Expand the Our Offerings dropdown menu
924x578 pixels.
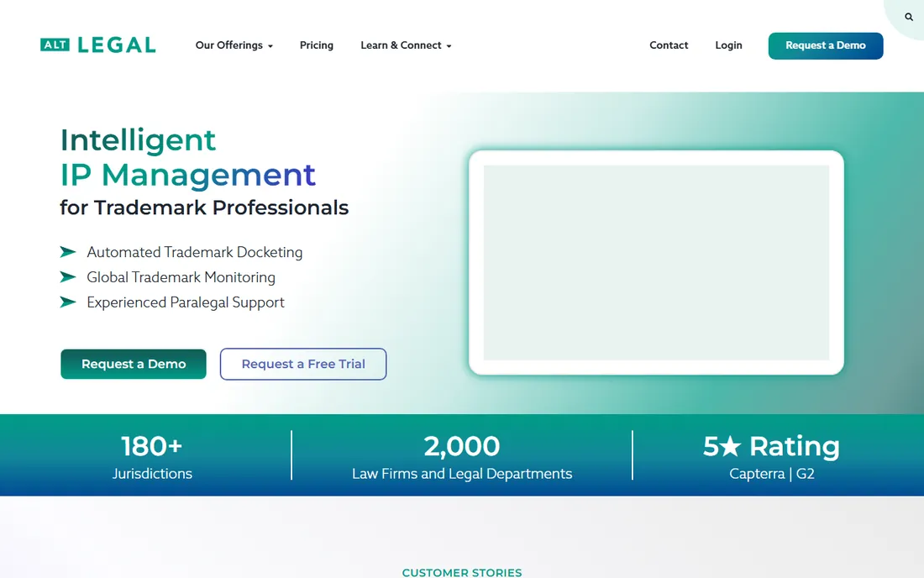[234, 45]
